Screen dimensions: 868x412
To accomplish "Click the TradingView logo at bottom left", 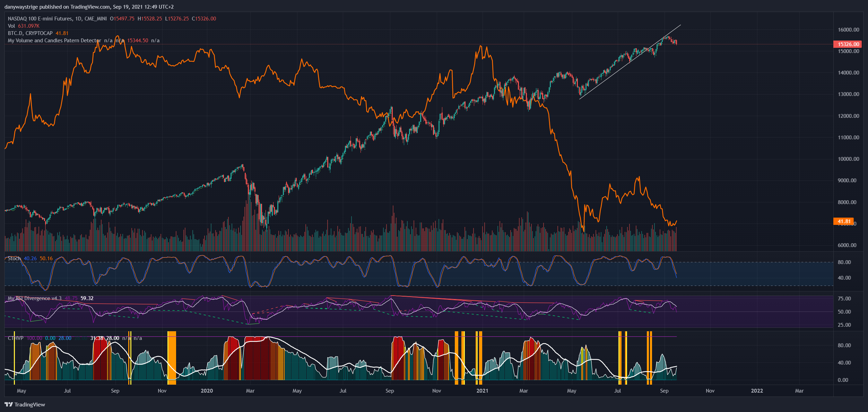I will click(25, 404).
